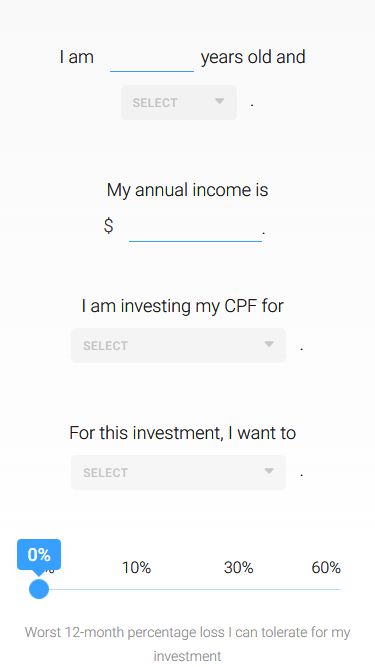This screenshot has height=667, width=375.
Task: Click the 'For this investment, I want to' text
Action: pyautogui.click(x=182, y=433)
